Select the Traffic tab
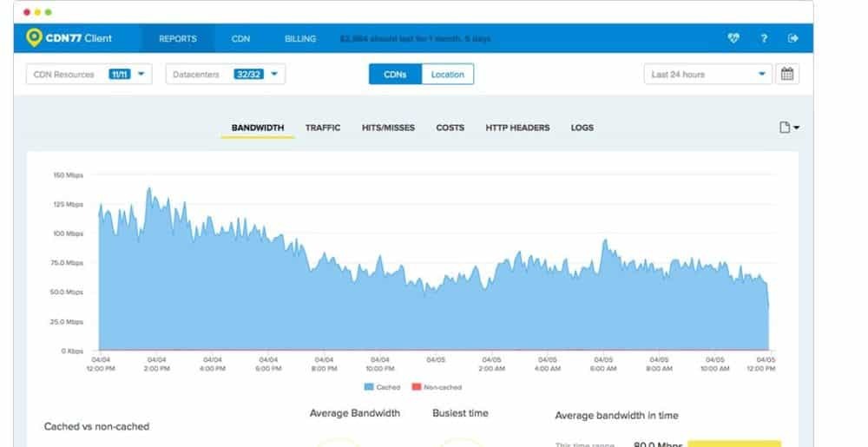This screenshot has width=868, height=447. tap(323, 128)
